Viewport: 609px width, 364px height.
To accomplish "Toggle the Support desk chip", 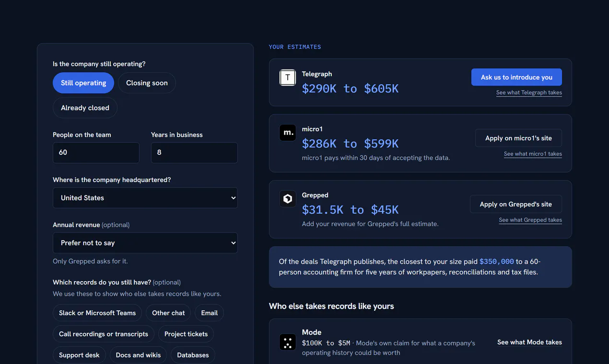I will (x=79, y=355).
